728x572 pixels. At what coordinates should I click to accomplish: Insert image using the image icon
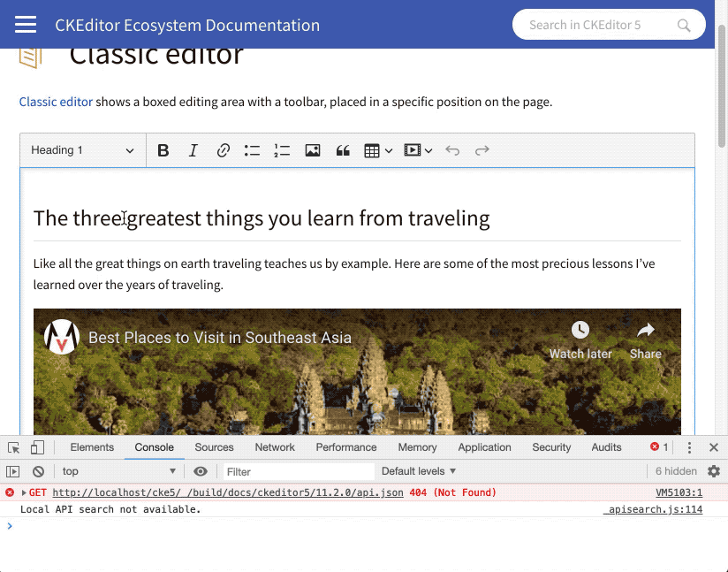coord(313,150)
